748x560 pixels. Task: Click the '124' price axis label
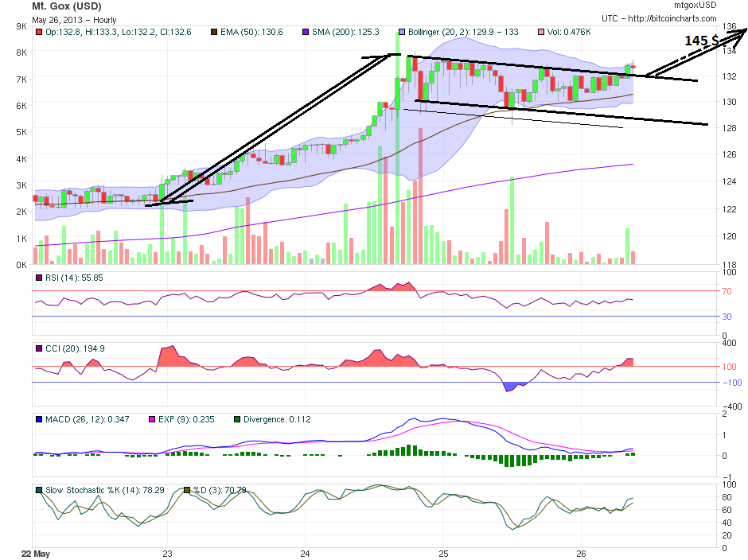click(730, 181)
